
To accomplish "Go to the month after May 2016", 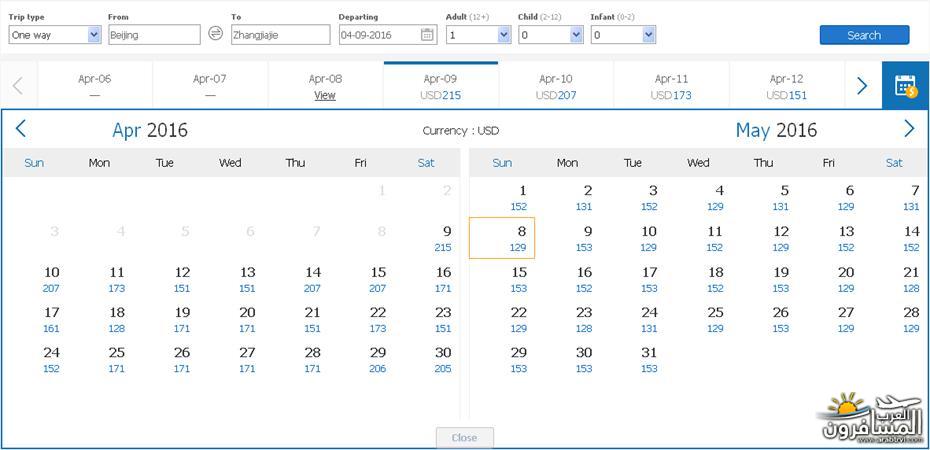I will [909, 129].
